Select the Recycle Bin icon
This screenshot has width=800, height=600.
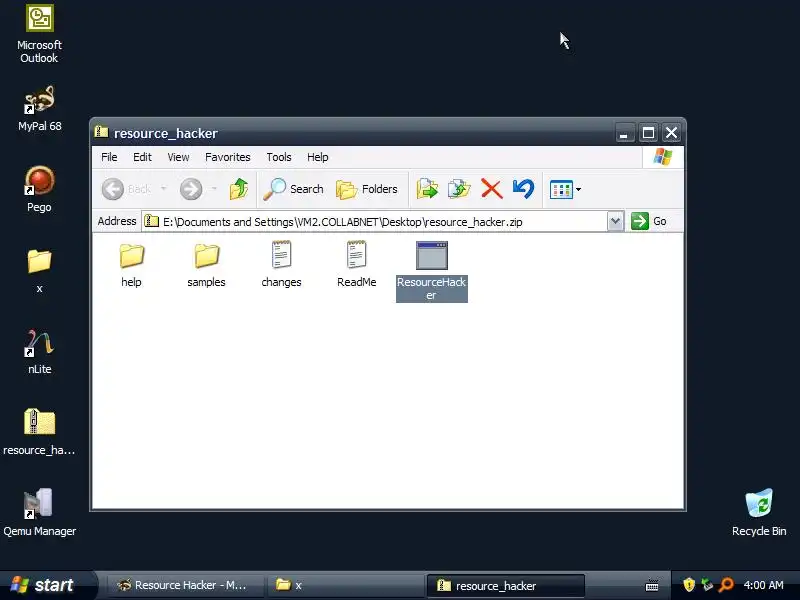(x=759, y=513)
